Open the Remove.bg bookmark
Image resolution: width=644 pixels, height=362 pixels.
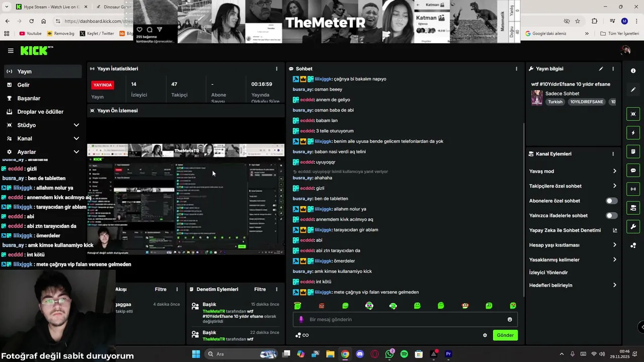pos(60,34)
